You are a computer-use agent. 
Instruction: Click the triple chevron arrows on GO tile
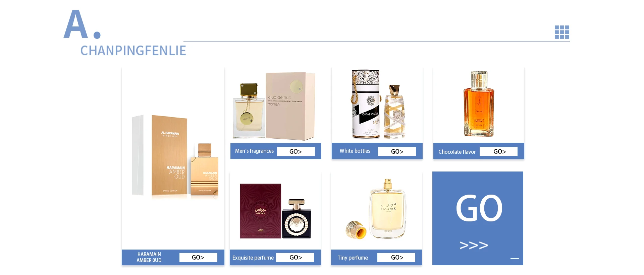tap(474, 245)
